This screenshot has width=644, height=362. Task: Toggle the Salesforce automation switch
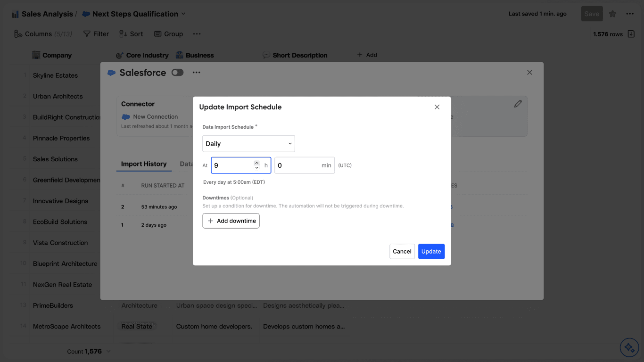point(177,73)
